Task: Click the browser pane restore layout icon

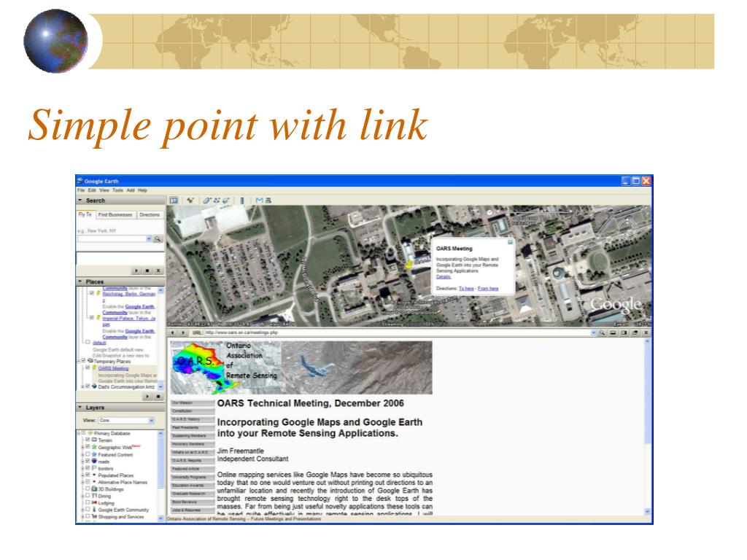Action: [635, 332]
